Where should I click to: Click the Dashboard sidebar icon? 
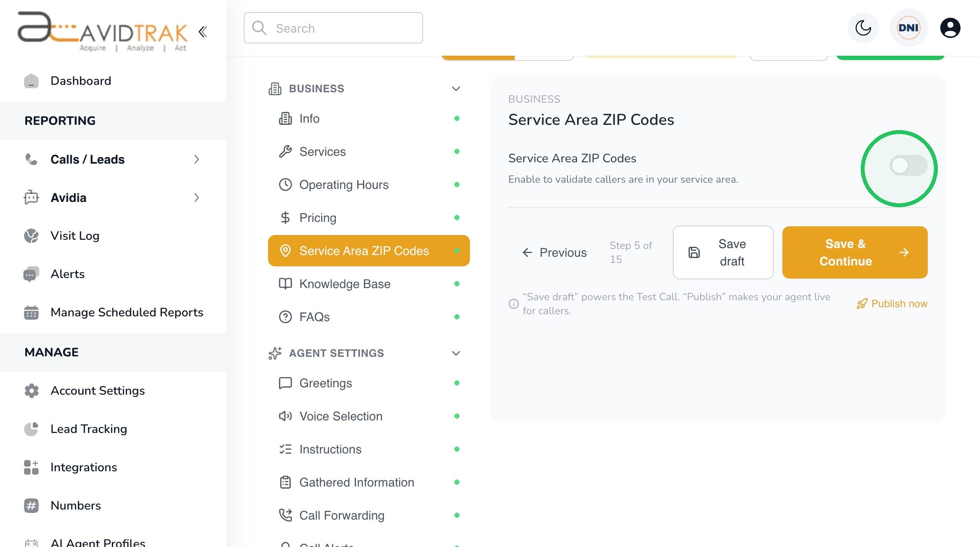31,81
